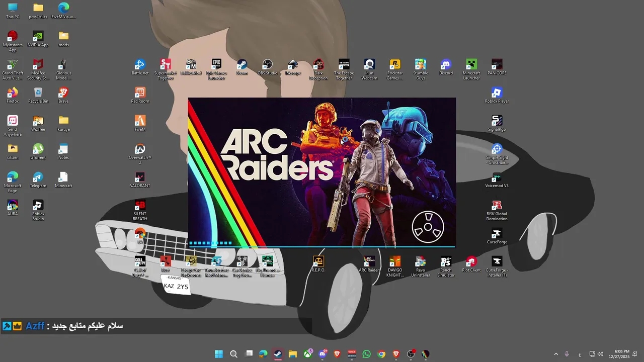Launch Battle.net shortcut
Viewport: 644px width, 362px height.
tap(140, 67)
